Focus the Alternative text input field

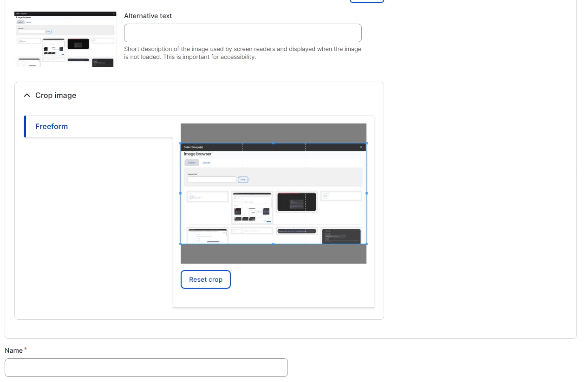coord(243,33)
